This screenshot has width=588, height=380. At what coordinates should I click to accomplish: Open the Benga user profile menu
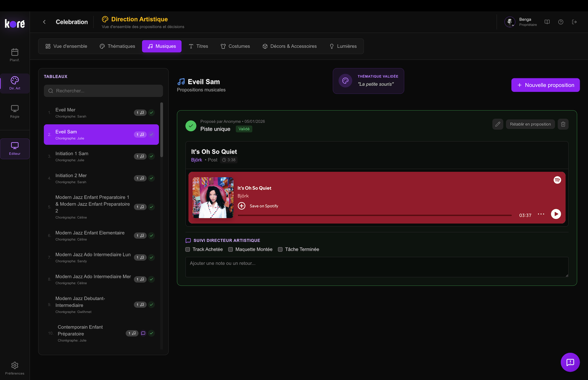[x=521, y=22]
